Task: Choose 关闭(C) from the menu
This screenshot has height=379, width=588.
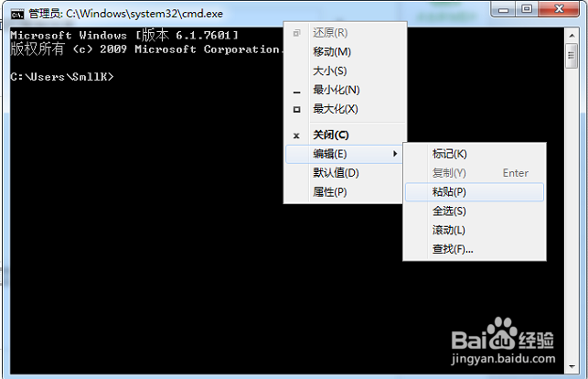Action: [x=344, y=135]
